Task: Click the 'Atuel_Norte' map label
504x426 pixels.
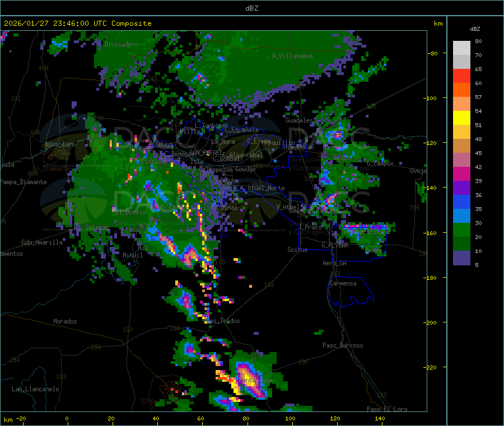Action: [266, 188]
